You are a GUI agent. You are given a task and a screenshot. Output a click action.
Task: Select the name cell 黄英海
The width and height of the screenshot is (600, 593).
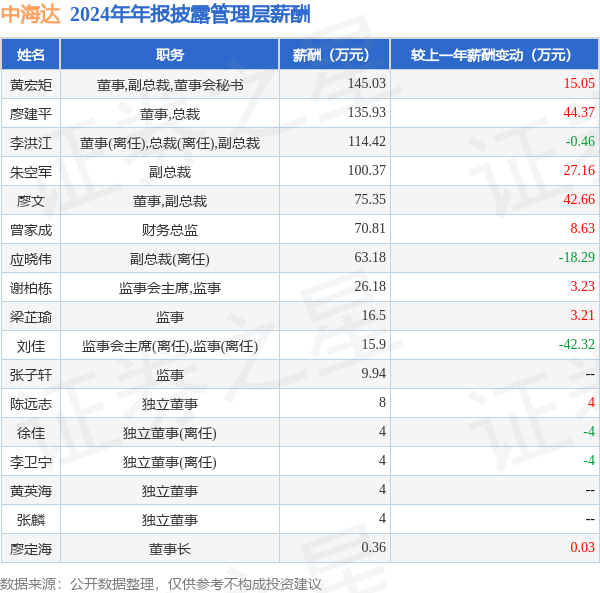(31, 492)
